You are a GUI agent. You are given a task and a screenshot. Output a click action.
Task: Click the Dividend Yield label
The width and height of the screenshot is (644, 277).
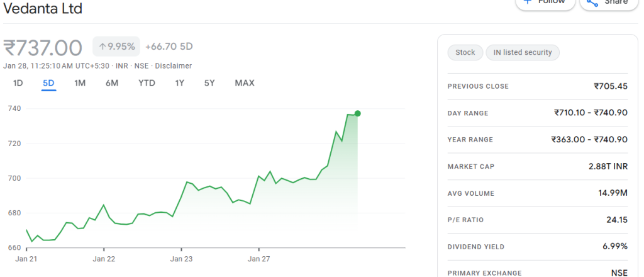coord(476,247)
